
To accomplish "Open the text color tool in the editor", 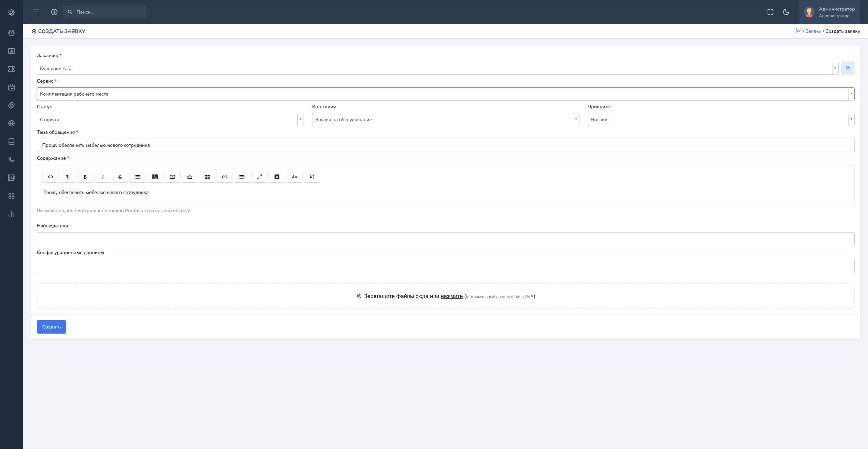I will [277, 177].
